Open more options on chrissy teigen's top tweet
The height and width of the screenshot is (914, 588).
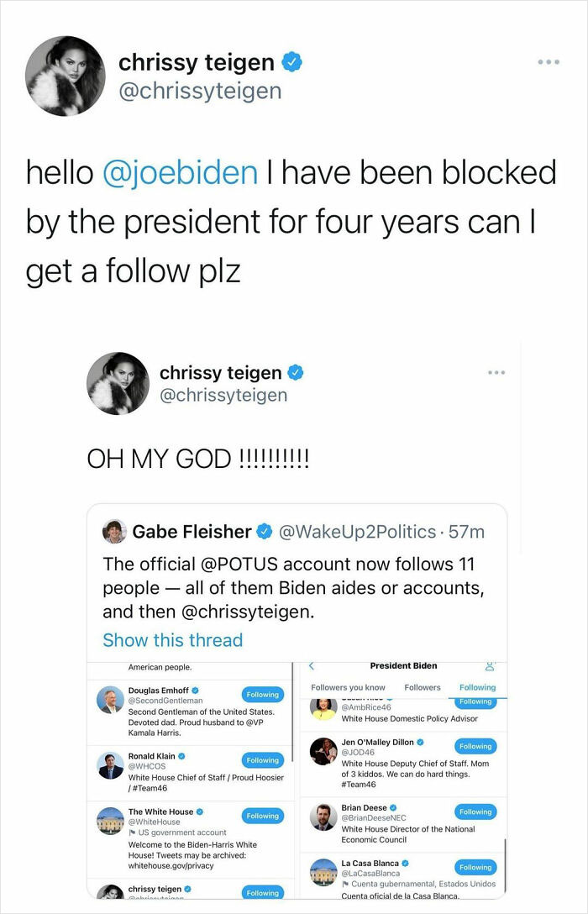(x=549, y=60)
